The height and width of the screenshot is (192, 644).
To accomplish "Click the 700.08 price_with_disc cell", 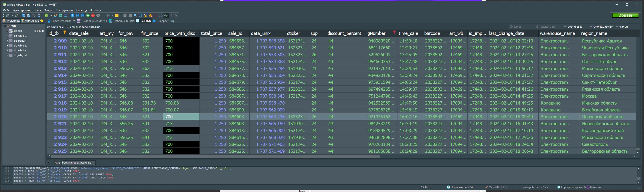I will (x=181, y=103).
